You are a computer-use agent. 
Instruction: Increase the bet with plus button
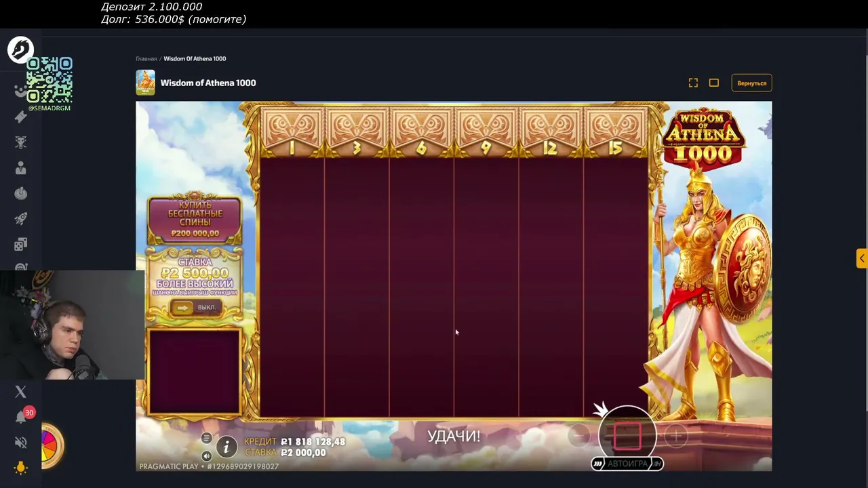[675, 436]
